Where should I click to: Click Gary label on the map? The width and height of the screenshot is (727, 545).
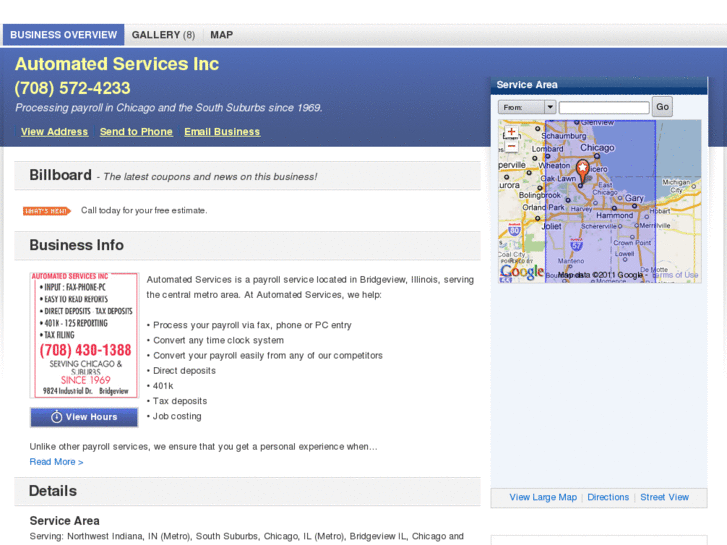pyautogui.click(x=634, y=198)
